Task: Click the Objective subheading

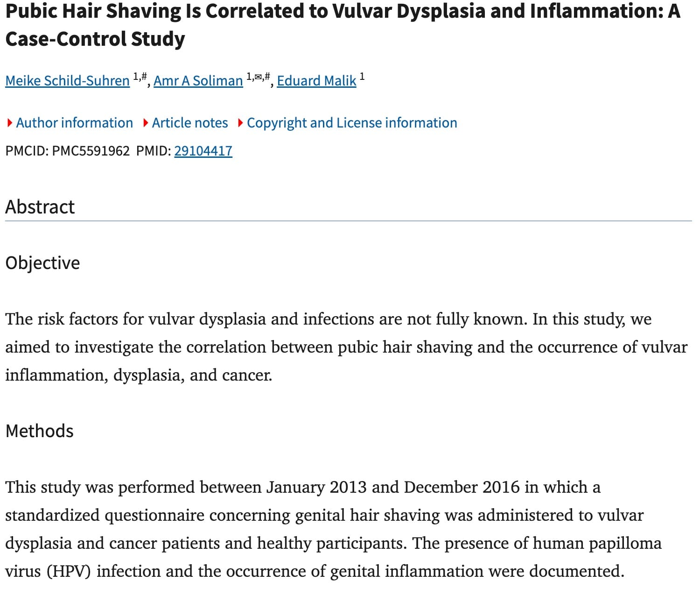Action: tap(42, 263)
